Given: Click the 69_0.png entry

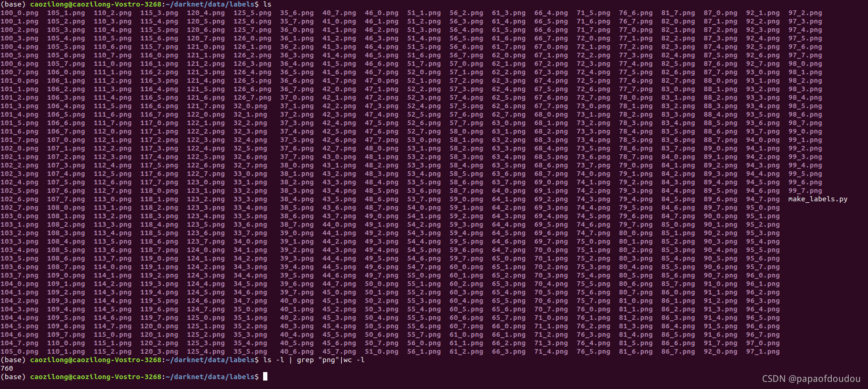Looking at the screenshot, I should coord(551,182).
